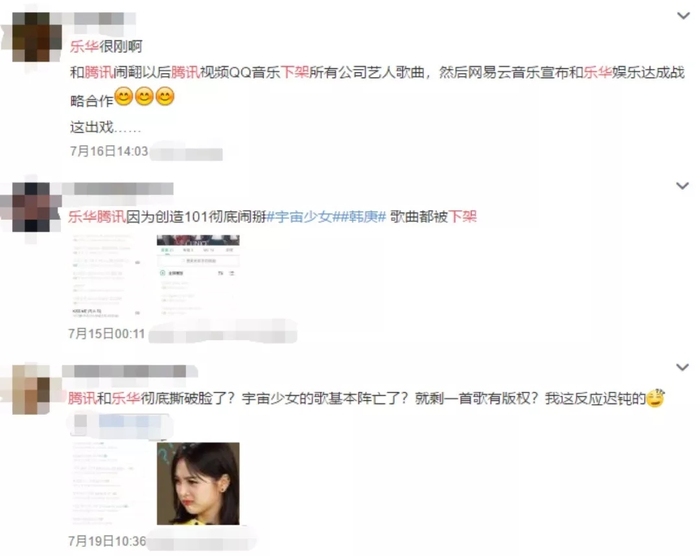
Task: Expand the chevron menu on first post
Action: 683,16
